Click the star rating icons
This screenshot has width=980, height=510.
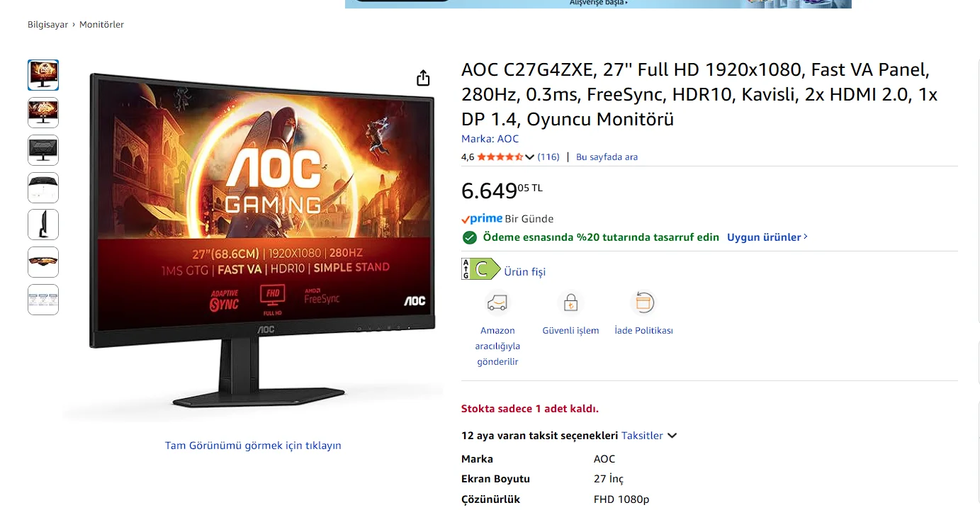[500, 157]
